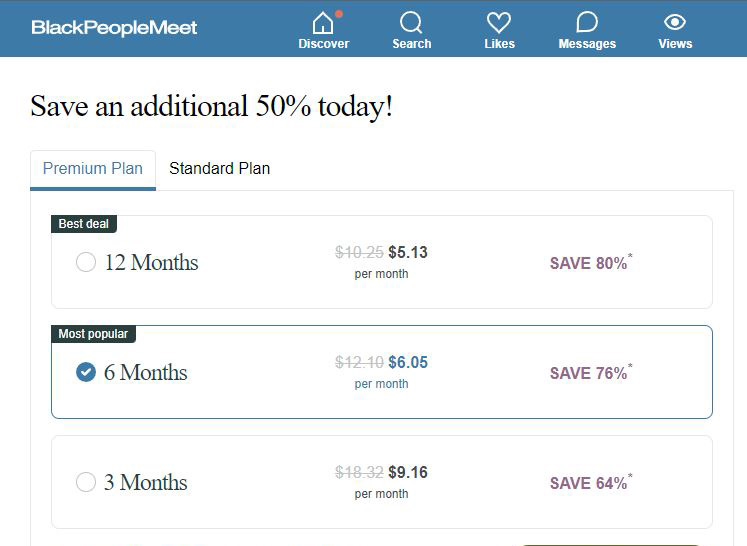
Task: Switch to the Premium Plan tab
Action: click(93, 169)
